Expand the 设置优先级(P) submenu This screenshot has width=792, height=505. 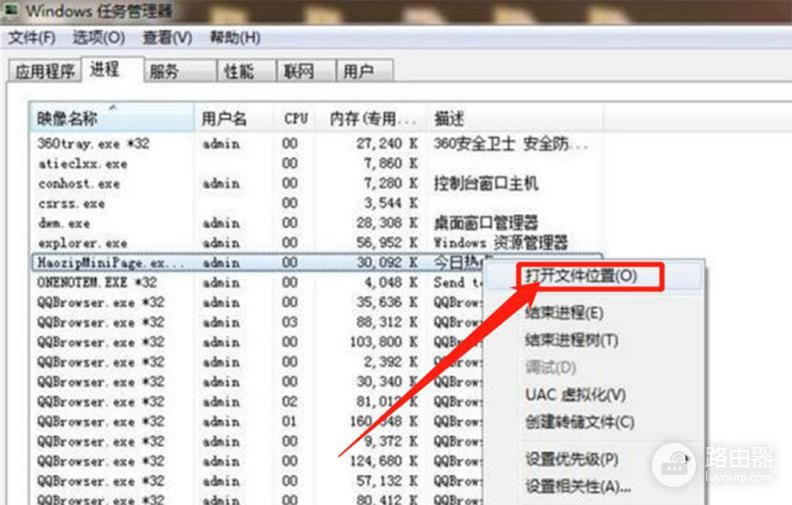click(x=571, y=459)
